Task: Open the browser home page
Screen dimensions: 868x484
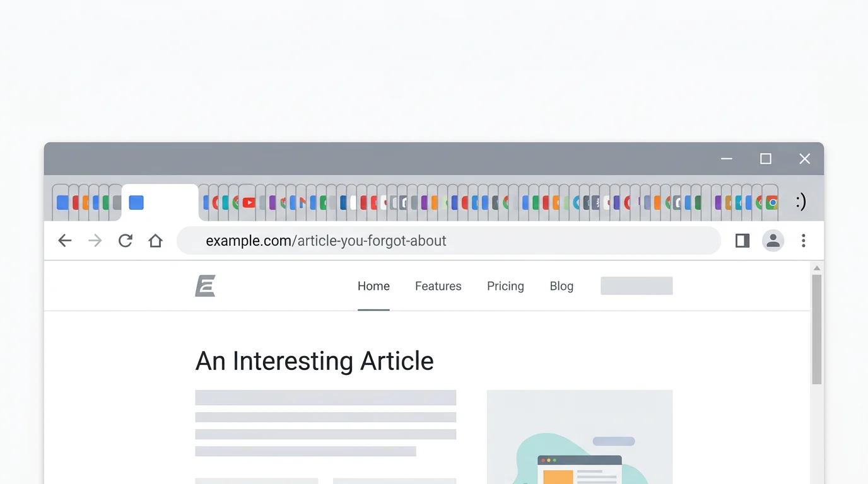Action: (x=155, y=241)
